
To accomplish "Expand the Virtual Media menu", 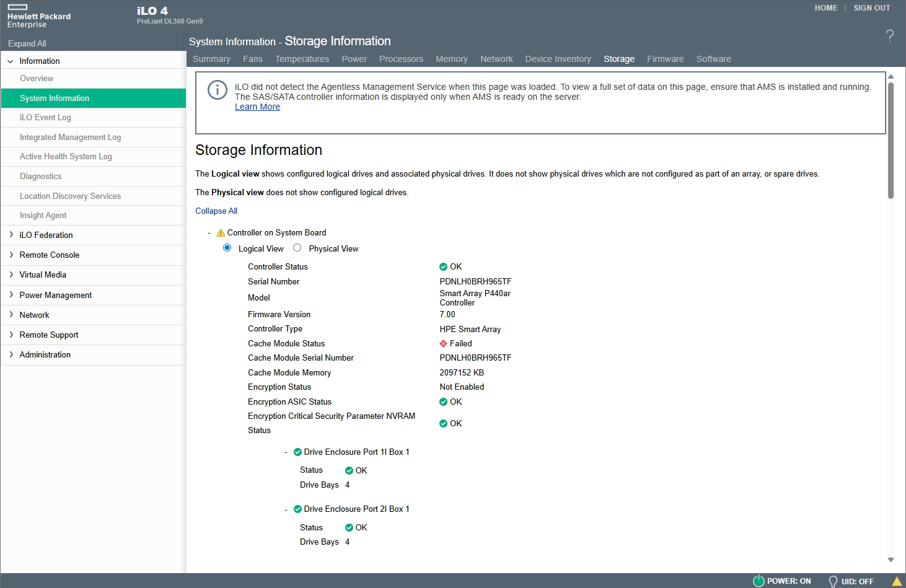I will (x=11, y=274).
